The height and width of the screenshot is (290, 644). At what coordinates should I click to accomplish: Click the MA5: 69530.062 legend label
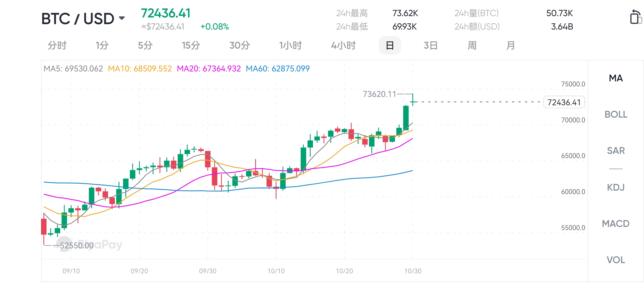[x=73, y=69]
